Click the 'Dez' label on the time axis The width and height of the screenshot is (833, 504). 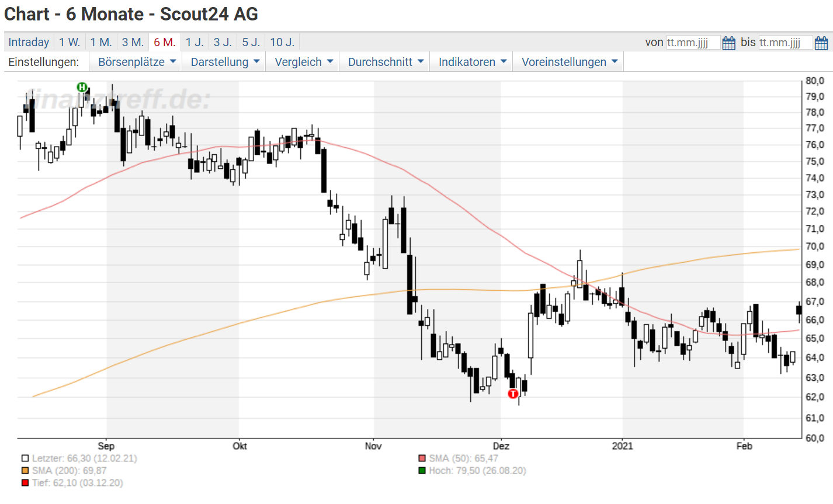tap(501, 446)
